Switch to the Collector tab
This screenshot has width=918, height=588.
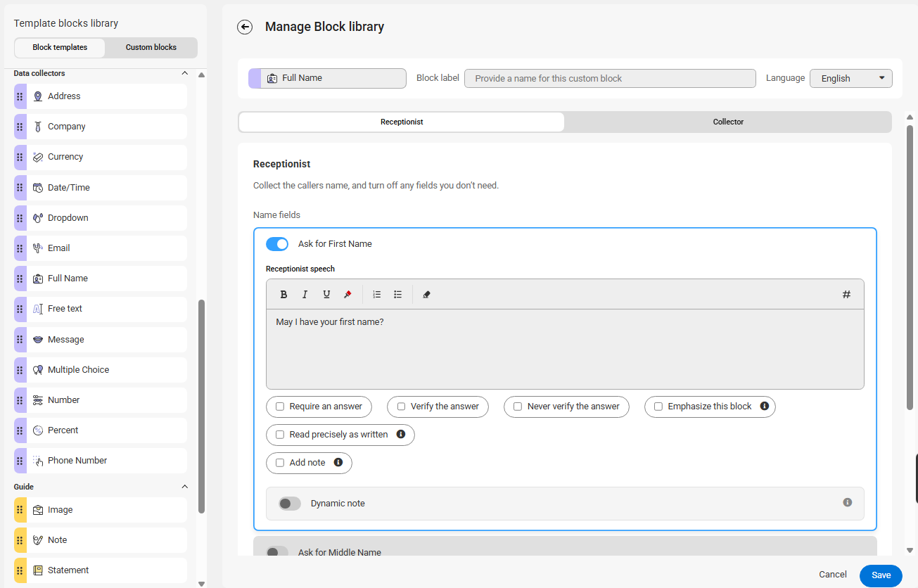tap(728, 122)
